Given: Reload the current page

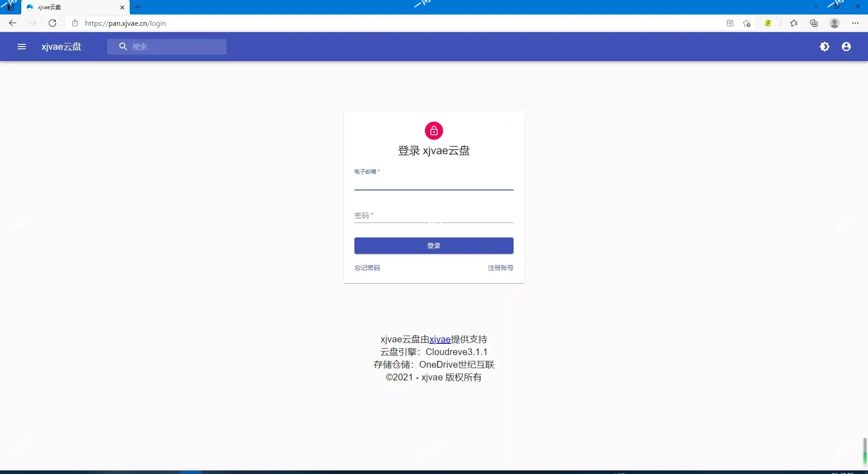Looking at the screenshot, I should [x=52, y=23].
